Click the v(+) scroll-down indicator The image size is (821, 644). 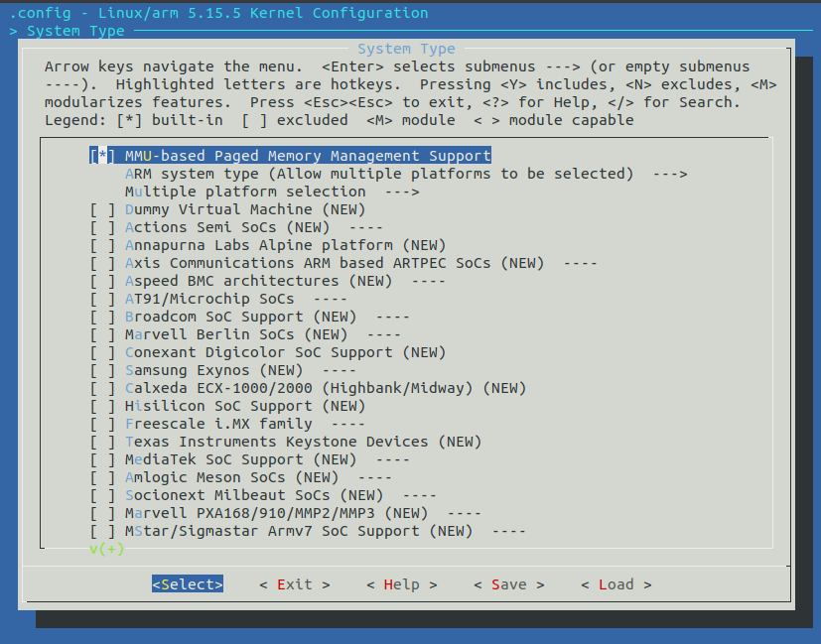tap(107, 550)
